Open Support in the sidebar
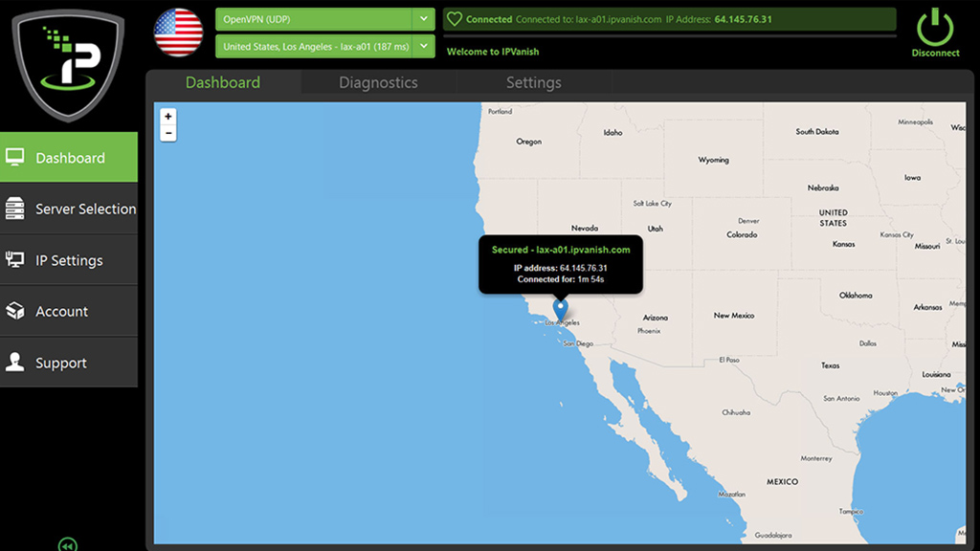The width and height of the screenshot is (980, 551). coord(69,363)
